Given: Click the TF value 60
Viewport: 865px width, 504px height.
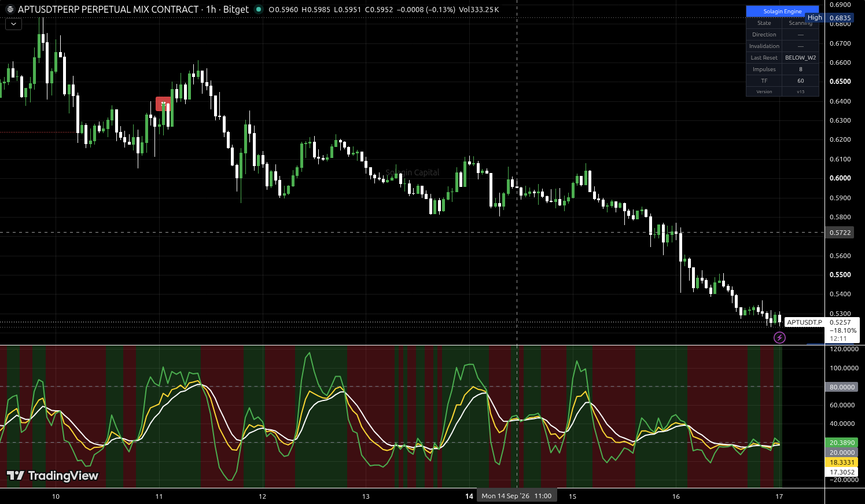Looking at the screenshot, I should pos(800,81).
